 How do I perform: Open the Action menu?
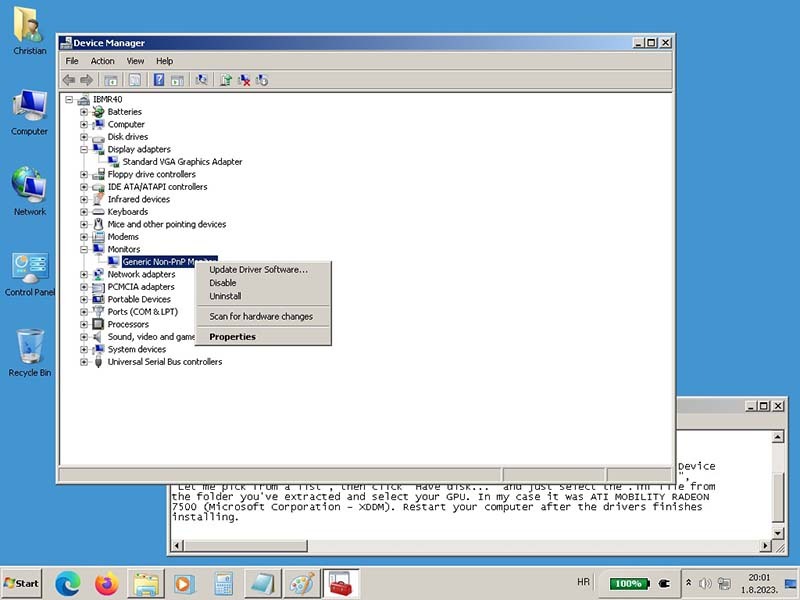click(x=103, y=61)
